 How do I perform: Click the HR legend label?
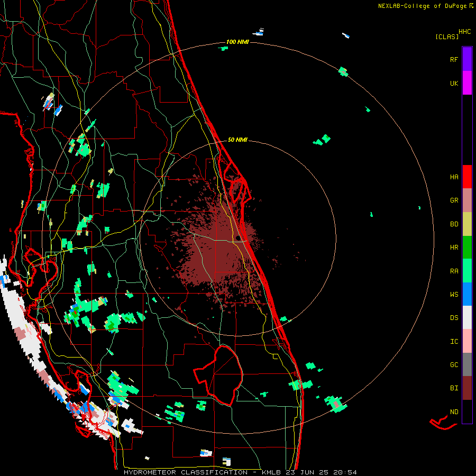coord(454,248)
